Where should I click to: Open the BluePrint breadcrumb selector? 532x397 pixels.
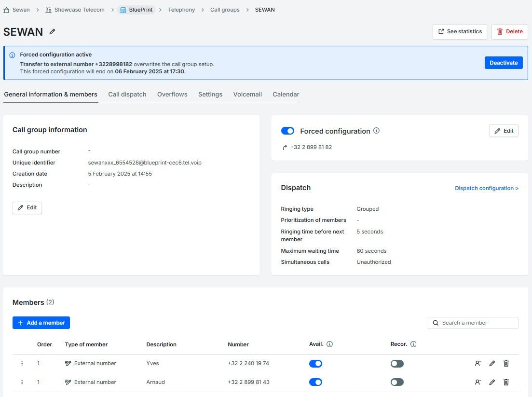(136, 10)
